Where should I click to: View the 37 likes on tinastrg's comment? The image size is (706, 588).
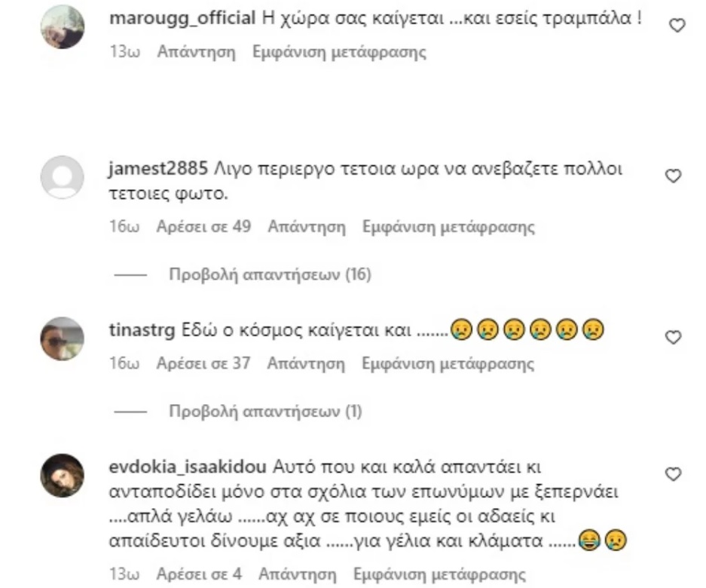(203, 363)
